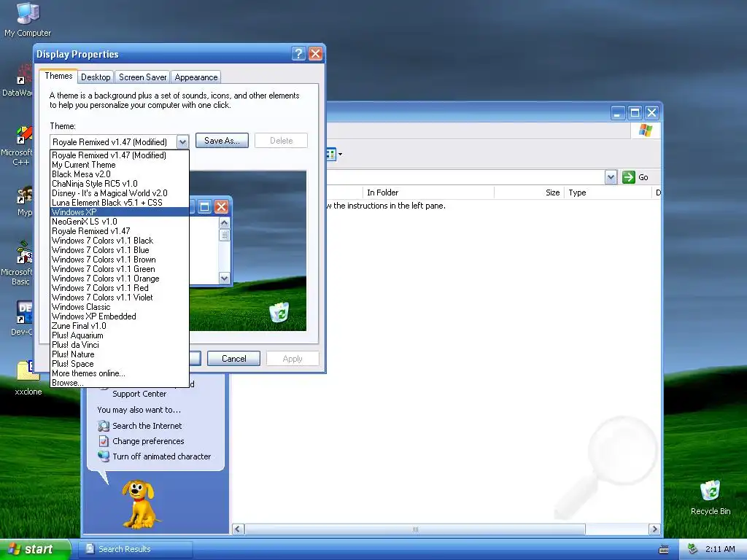Click Search Results taskbar button
Viewport: 747px width, 560px height.
[x=136, y=549]
